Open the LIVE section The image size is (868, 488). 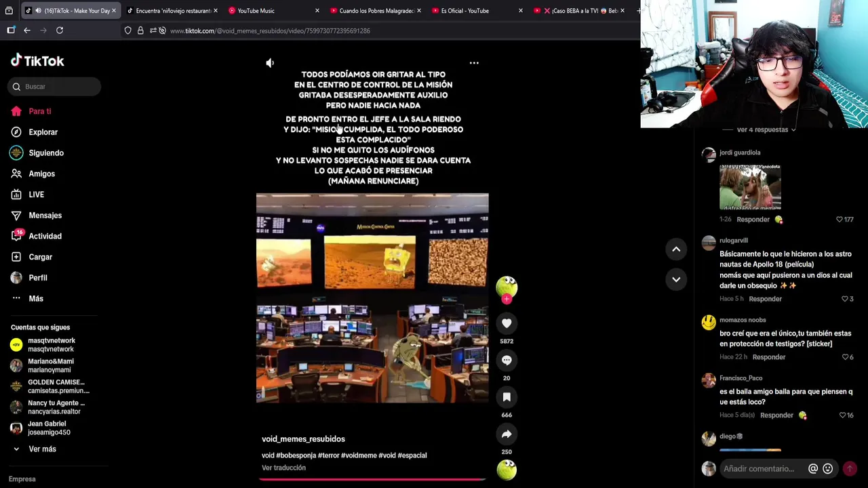[x=36, y=195]
